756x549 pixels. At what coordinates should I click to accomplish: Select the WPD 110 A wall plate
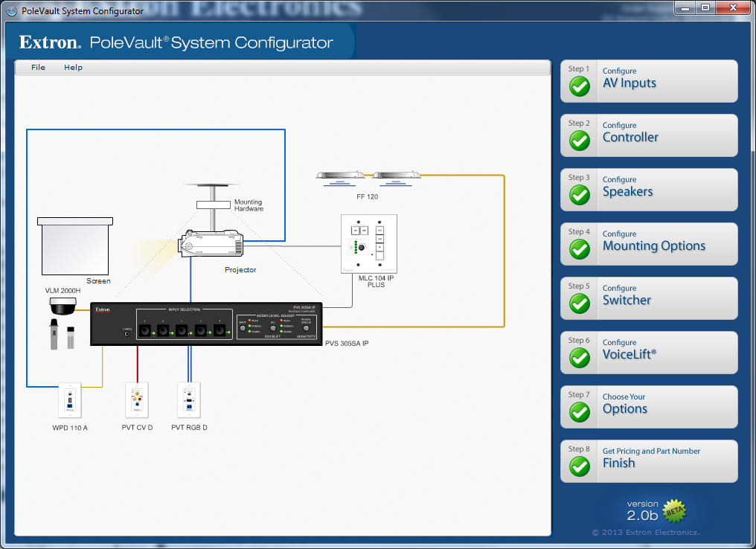70,400
